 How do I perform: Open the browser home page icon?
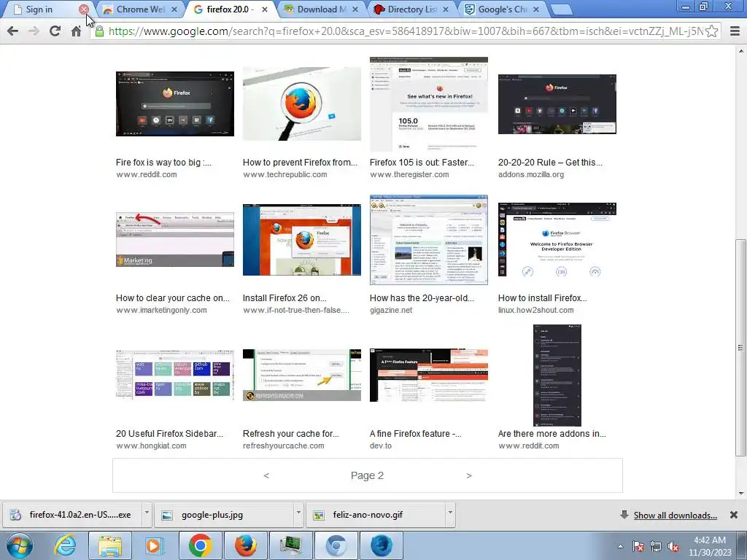[76, 31]
